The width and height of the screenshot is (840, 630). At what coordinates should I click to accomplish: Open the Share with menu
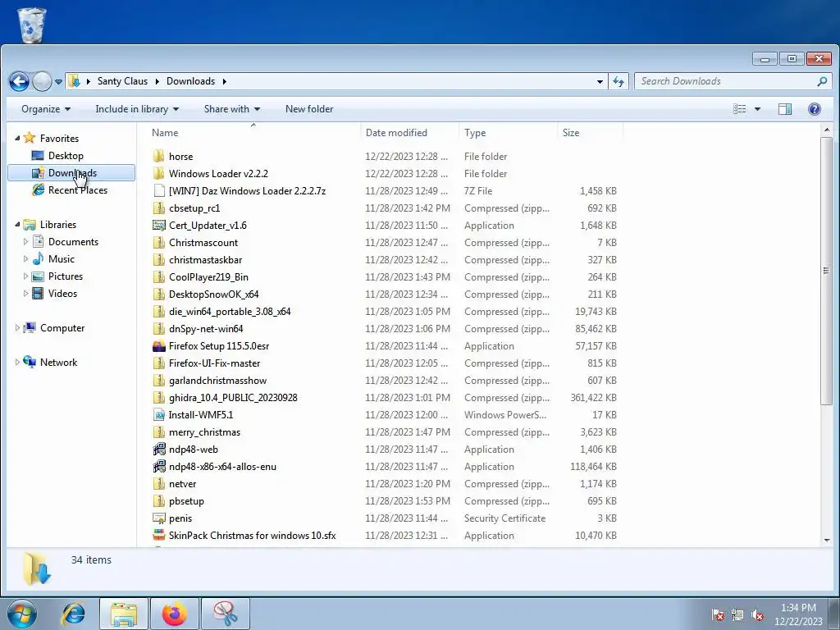[232, 109]
